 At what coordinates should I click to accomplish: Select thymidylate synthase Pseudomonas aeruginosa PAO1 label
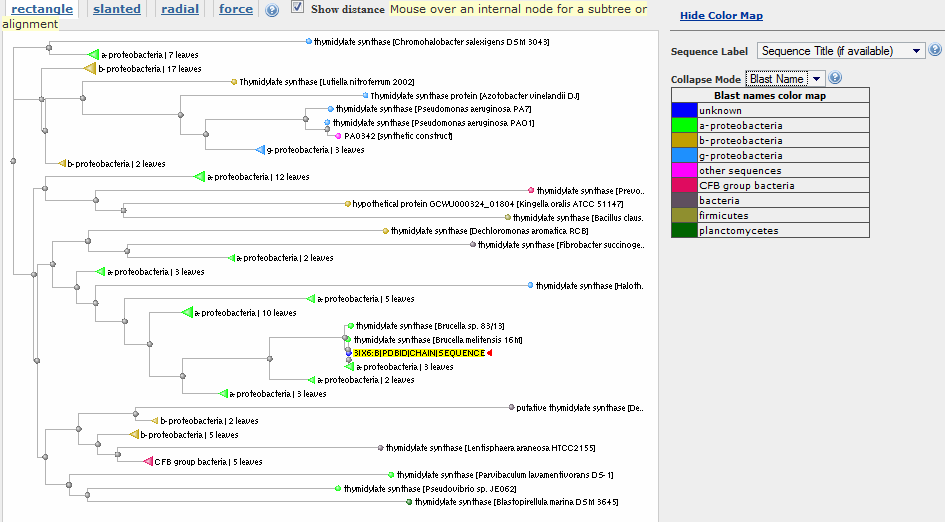point(434,123)
